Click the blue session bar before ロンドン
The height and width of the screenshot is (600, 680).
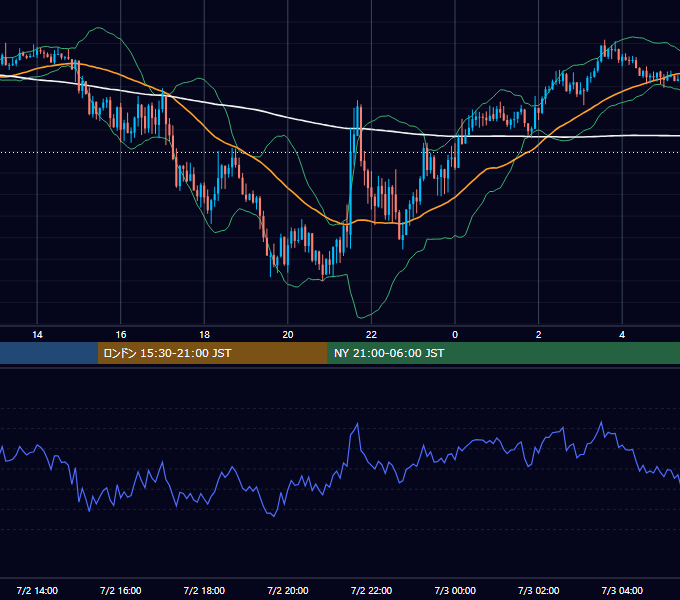[49, 353]
